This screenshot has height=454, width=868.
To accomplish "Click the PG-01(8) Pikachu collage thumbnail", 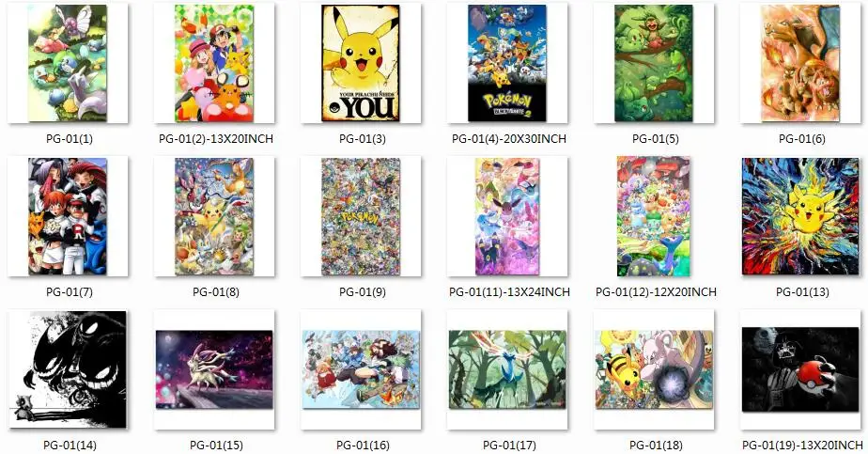I will [x=214, y=216].
